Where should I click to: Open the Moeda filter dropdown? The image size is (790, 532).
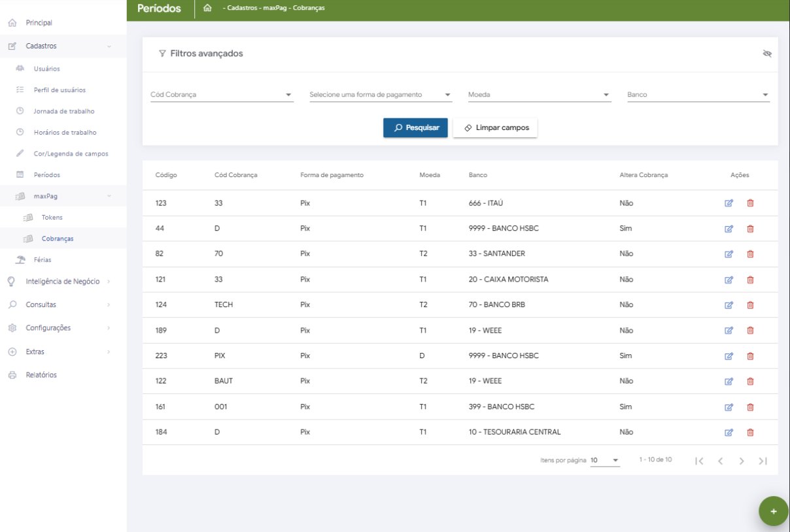pyautogui.click(x=539, y=95)
